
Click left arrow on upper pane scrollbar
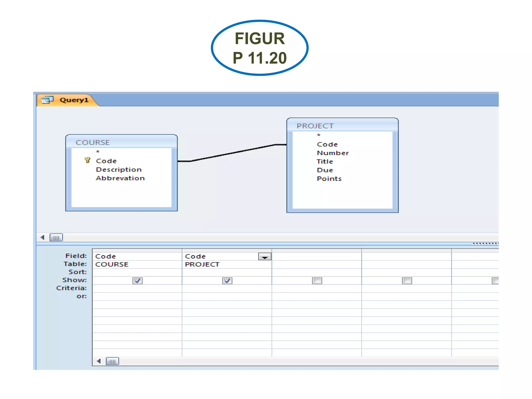point(42,237)
